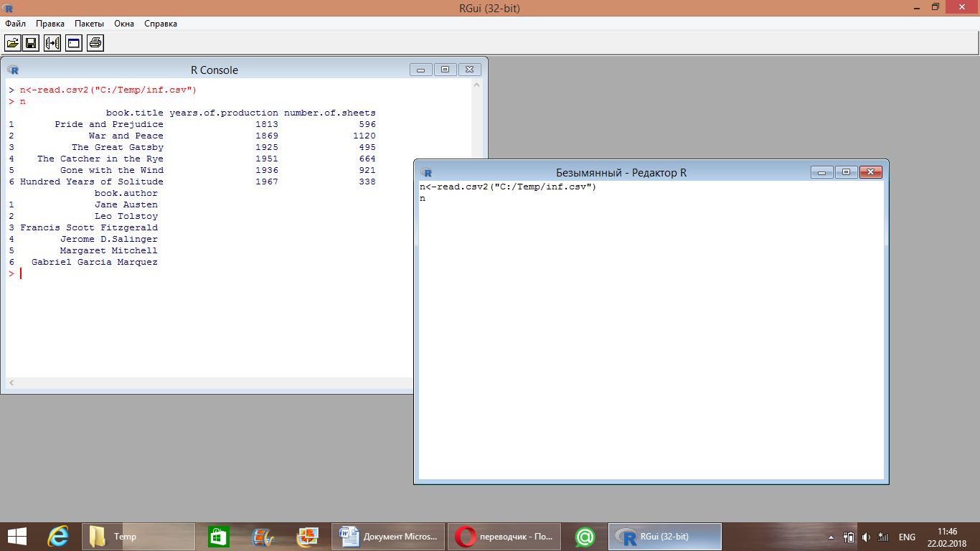Open the Справка menu

[x=161, y=24]
